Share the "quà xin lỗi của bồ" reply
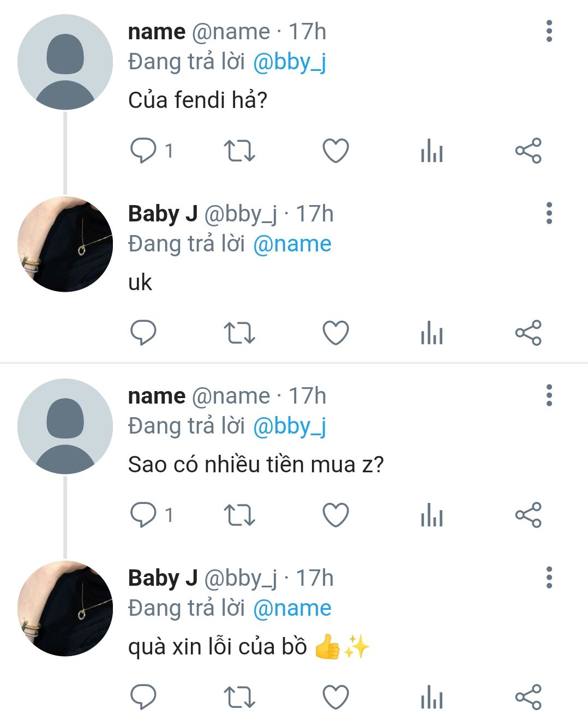The height and width of the screenshot is (721, 588). (x=528, y=697)
